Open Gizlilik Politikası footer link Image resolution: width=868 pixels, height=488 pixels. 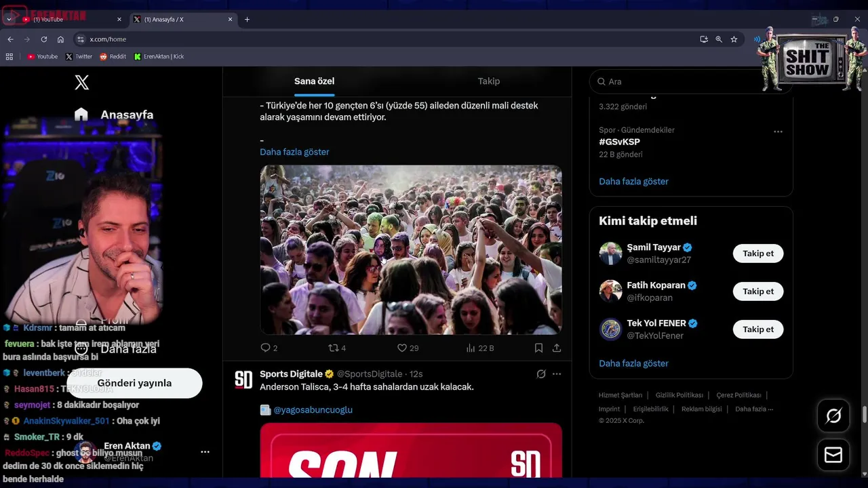click(679, 395)
